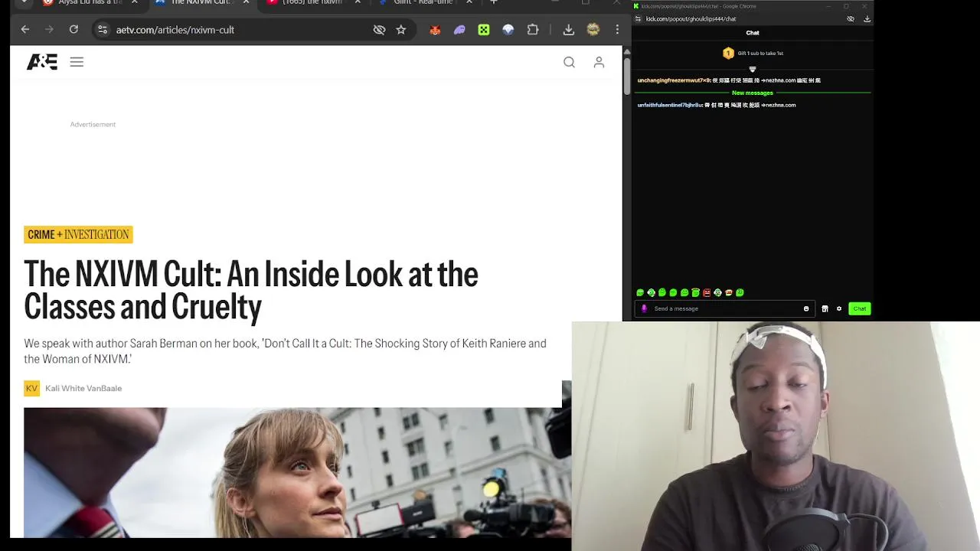
Task: Open the A&E site search
Action: coord(569,62)
